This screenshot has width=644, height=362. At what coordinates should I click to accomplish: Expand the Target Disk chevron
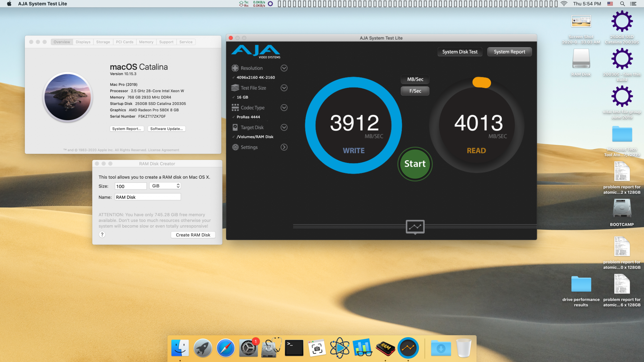[284, 127]
